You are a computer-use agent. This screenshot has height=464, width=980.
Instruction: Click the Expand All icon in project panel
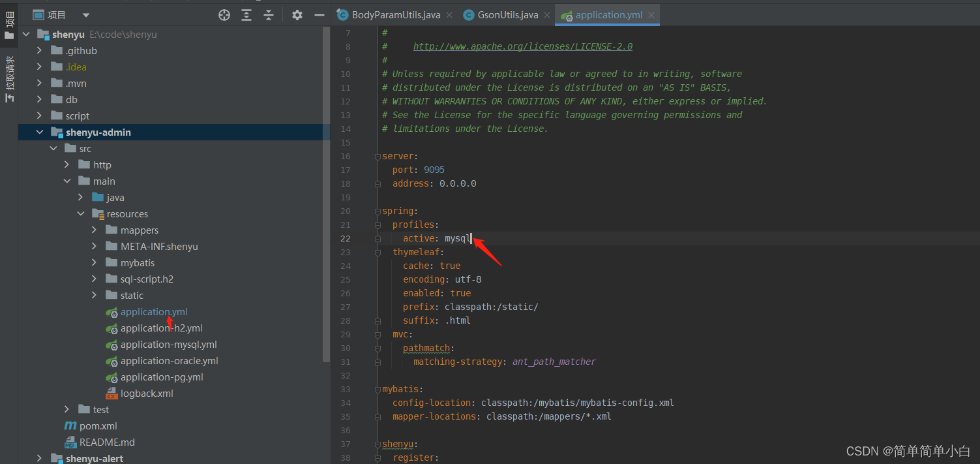coord(246,15)
